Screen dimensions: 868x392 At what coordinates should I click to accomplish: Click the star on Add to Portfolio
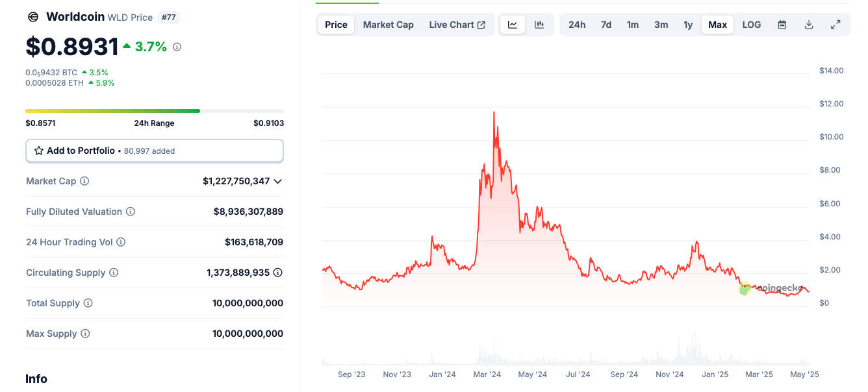pyautogui.click(x=39, y=150)
